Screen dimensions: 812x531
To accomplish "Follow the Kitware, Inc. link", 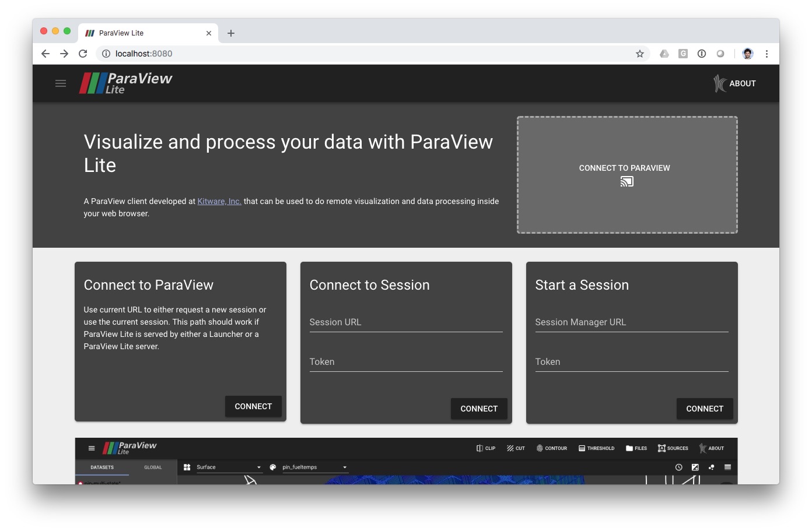I will coord(219,201).
